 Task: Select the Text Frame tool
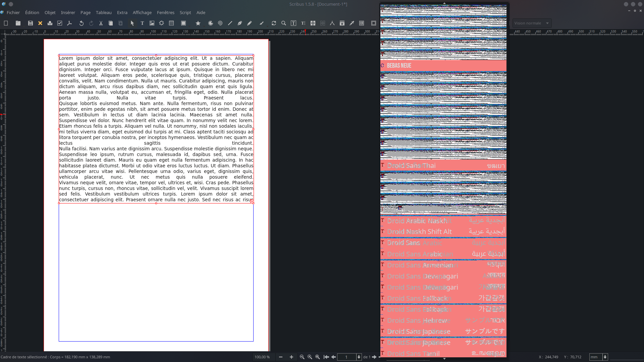click(142, 23)
